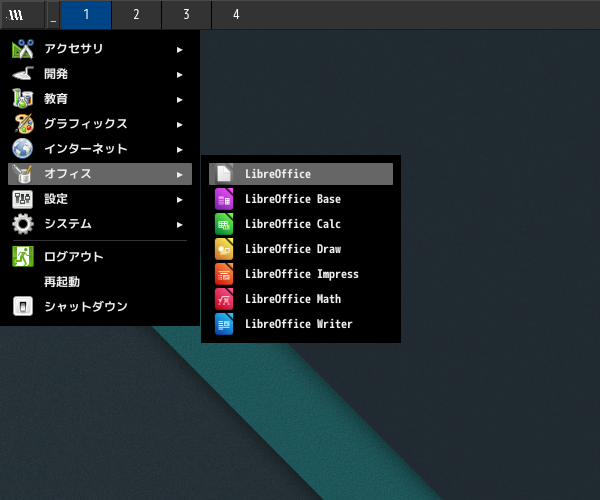Expand the アクセサリ submenu arrow
The width and height of the screenshot is (600, 500).
(x=179, y=50)
